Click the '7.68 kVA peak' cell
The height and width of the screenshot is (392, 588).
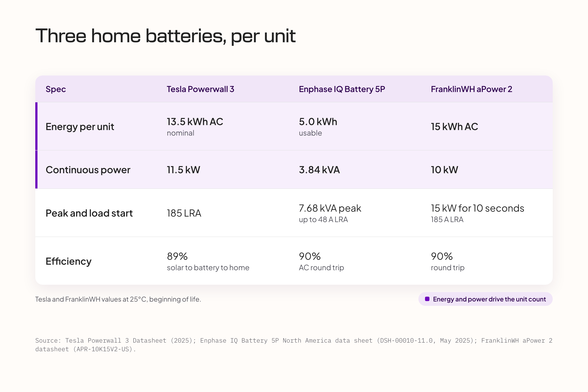pyautogui.click(x=330, y=208)
